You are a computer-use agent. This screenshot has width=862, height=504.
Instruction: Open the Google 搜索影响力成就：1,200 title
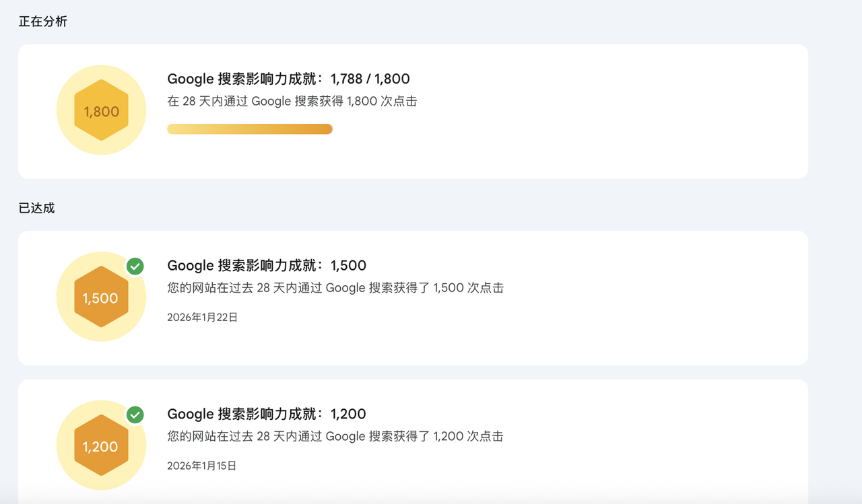coord(267,414)
